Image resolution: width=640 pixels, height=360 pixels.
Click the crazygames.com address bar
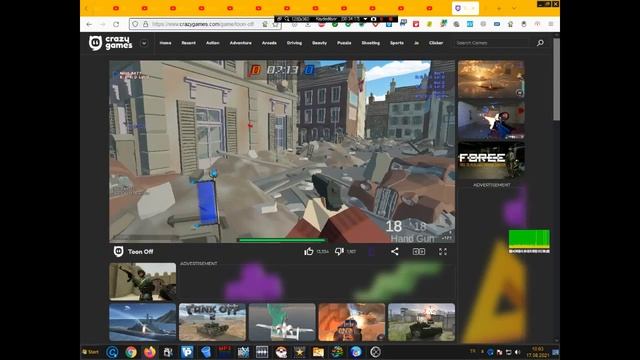tap(204, 24)
